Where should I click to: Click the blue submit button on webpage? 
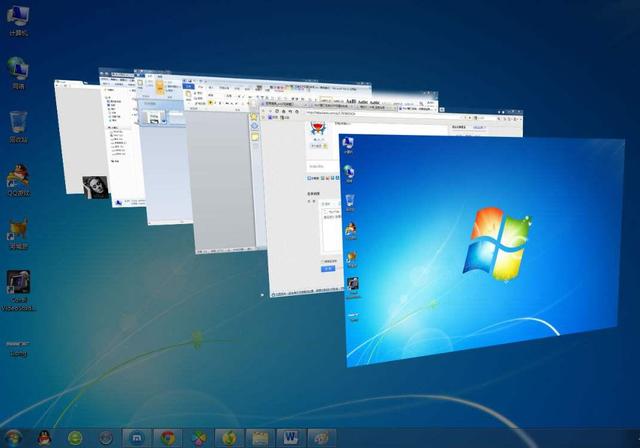[x=328, y=269]
